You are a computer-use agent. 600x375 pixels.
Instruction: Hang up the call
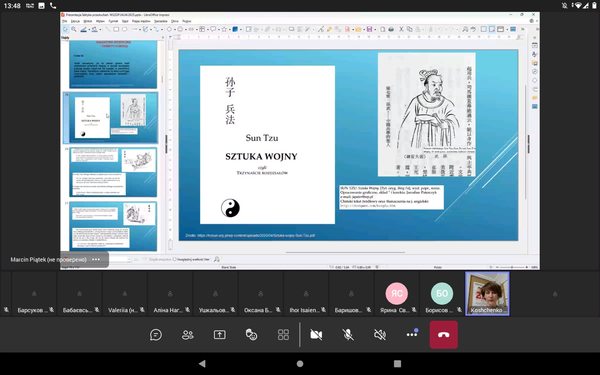point(443,335)
